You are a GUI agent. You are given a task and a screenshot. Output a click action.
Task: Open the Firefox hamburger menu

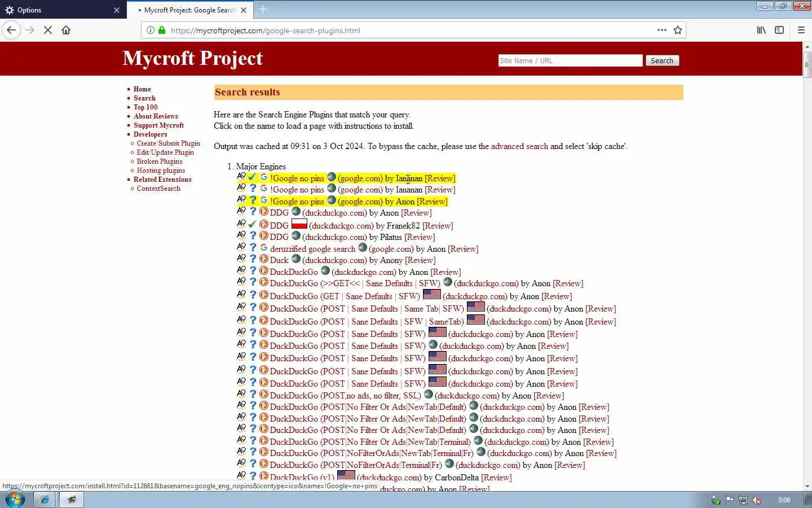pyautogui.click(x=801, y=30)
